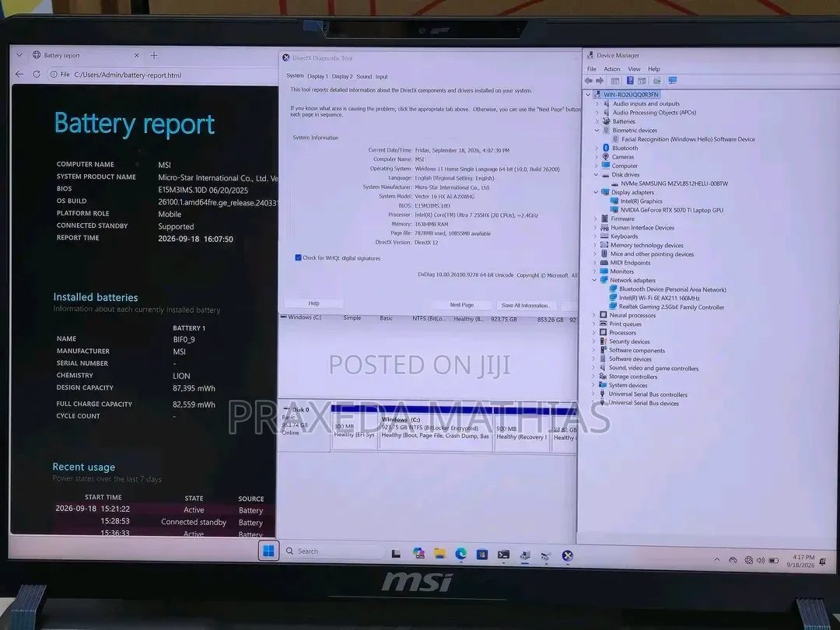840x630 pixels.
Task: Switch to Display 1 tab in DirectX tool
Action: [x=317, y=76]
